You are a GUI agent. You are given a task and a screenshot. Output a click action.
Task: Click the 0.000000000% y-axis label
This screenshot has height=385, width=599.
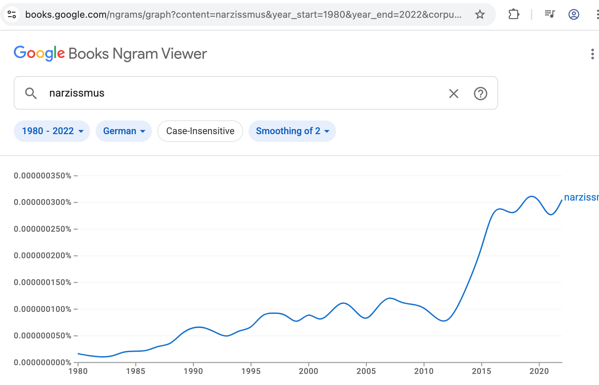pyautogui.click(x=42, y=362)
